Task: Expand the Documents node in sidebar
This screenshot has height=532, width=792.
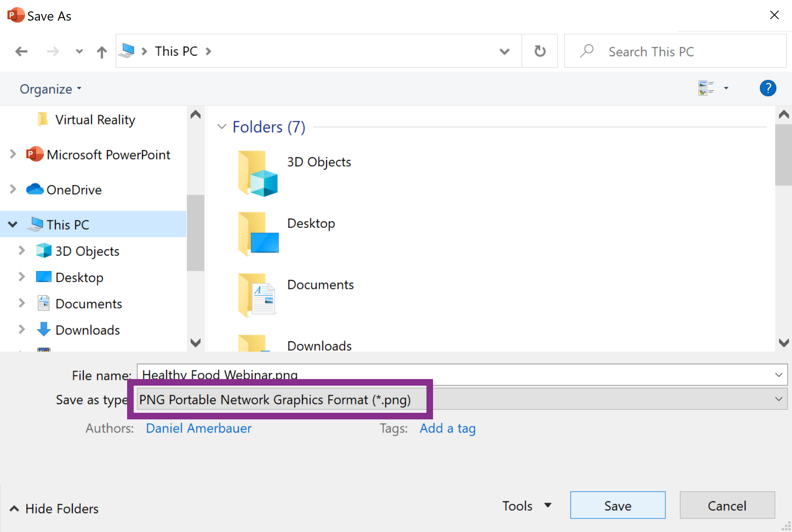Action: point(21,303)
